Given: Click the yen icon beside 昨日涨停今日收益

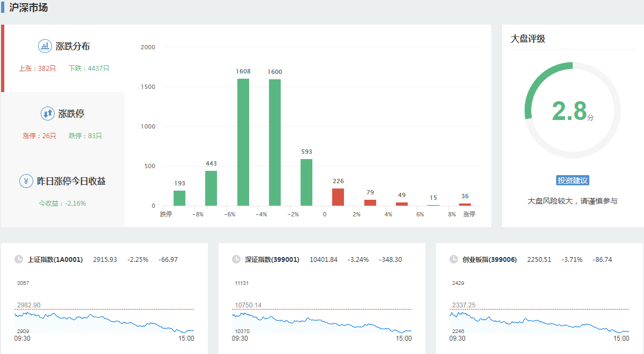Looking at the screenshot, I should pos(26,181).
